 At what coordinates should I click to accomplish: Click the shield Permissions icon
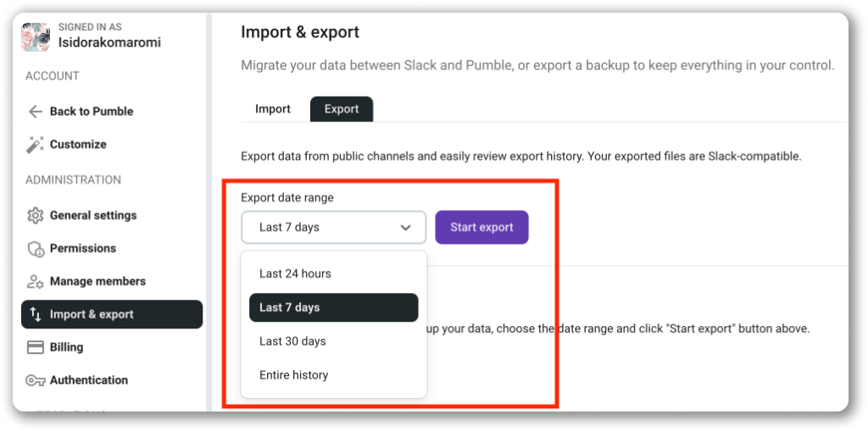36,248
